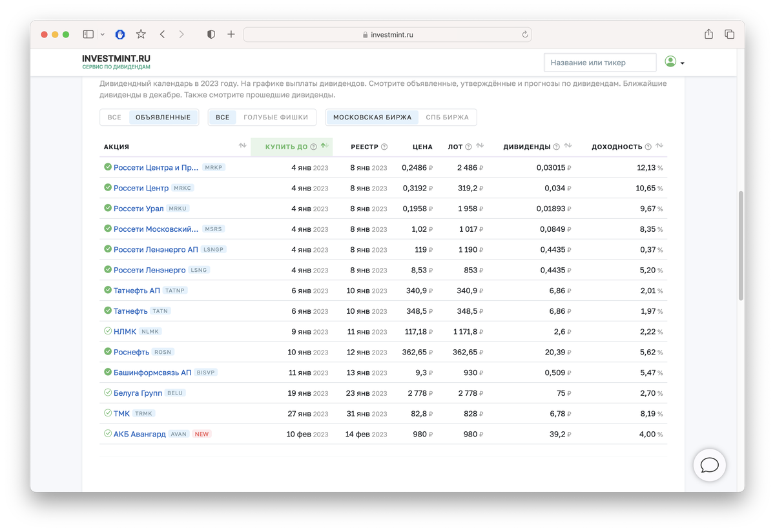Focus the 'Название или тикер' search field

pyautogui.click(x=600, y=63)
